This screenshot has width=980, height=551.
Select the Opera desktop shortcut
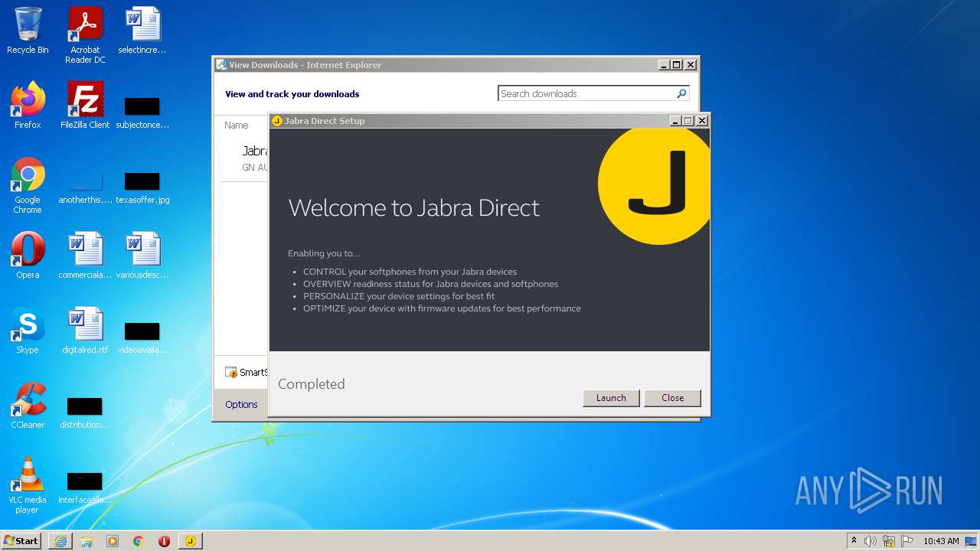point(28,256)
